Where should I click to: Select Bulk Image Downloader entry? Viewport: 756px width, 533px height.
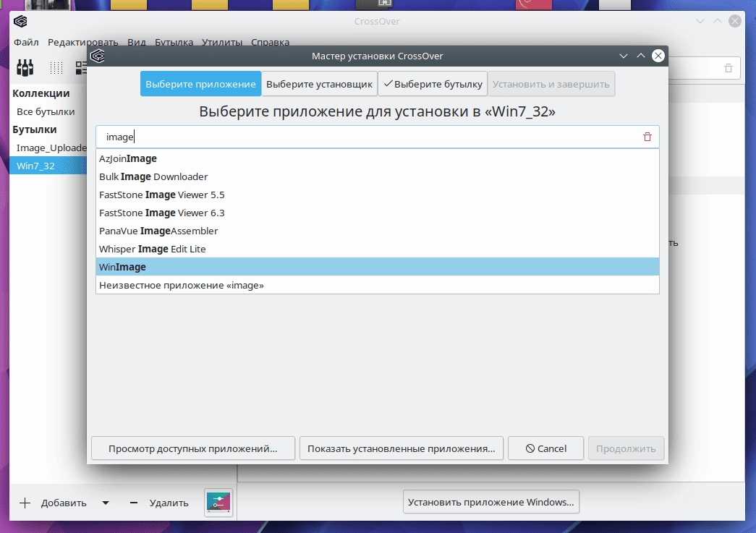[378, 176]
